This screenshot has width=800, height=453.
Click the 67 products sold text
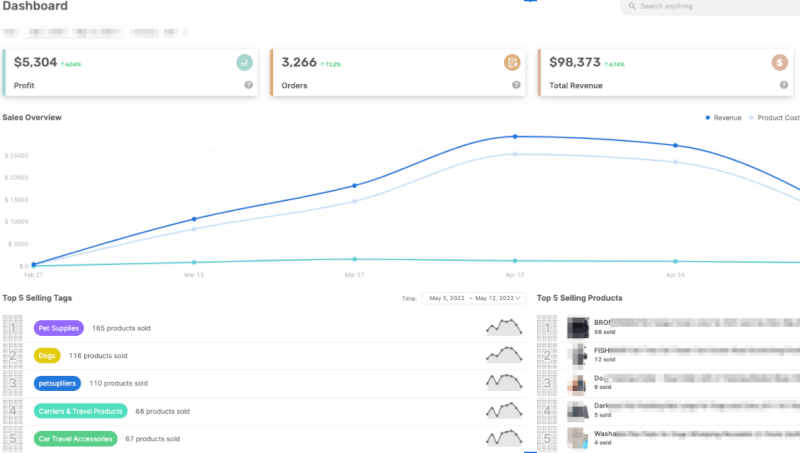[x=153, y=439]
